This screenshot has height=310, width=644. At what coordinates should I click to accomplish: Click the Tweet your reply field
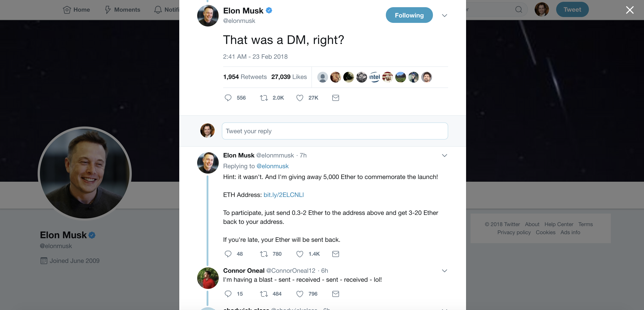(x=335, y=131)
